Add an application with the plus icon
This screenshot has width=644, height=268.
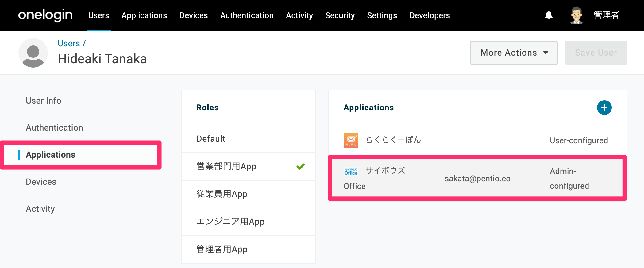pos(604,108)
